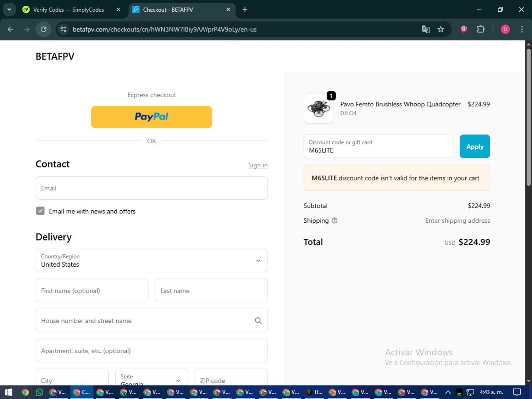The image size is (532, 399).
Task: Click the DJI O4 variant text
Action: [x=348, y=113]
